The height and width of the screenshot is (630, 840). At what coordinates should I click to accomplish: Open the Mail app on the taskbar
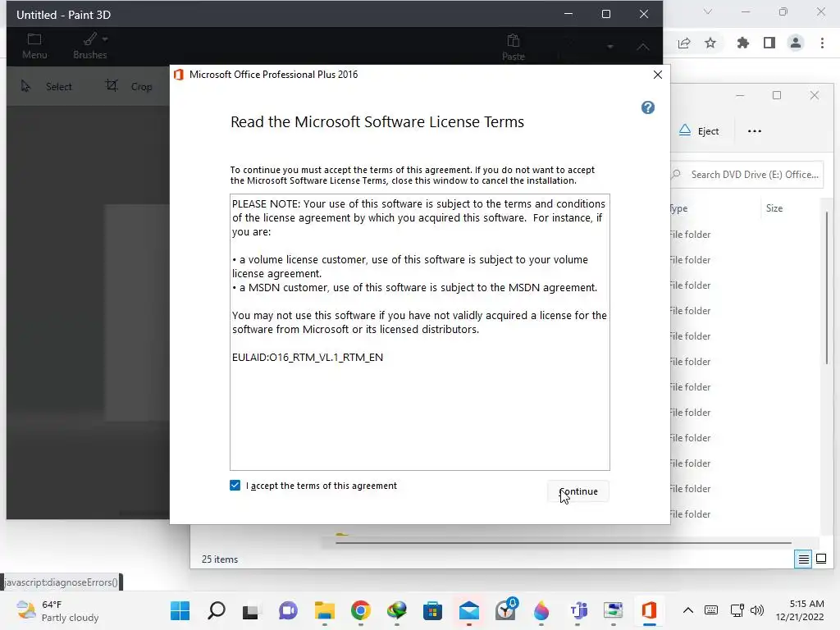pyautogui.click(x=468, y=610)
